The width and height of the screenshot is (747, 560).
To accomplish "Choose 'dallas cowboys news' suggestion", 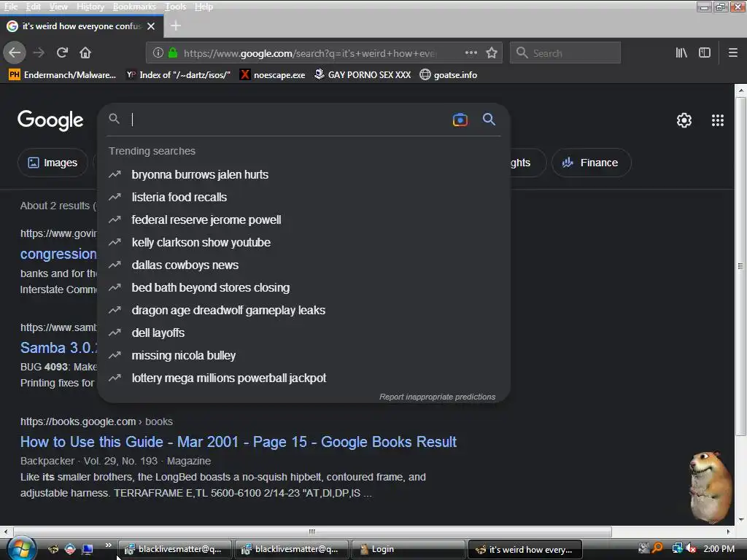I will coord(303,265).
